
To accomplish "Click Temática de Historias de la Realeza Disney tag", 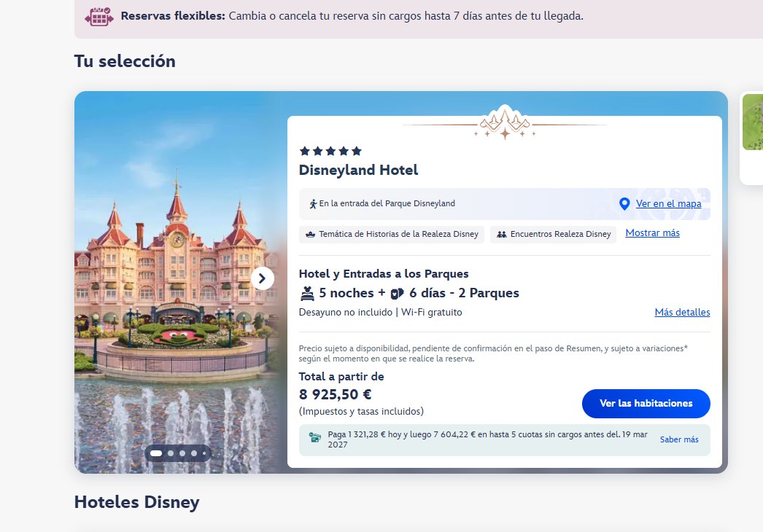I will 392,235.
